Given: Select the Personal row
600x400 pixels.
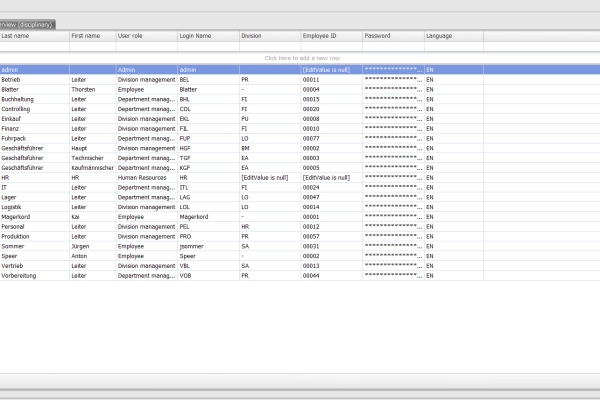Looking at the screenshot, I should [300, 227].
